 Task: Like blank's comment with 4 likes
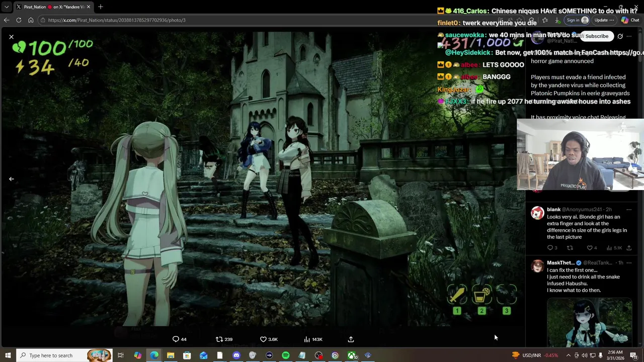(x=592, y=248)
